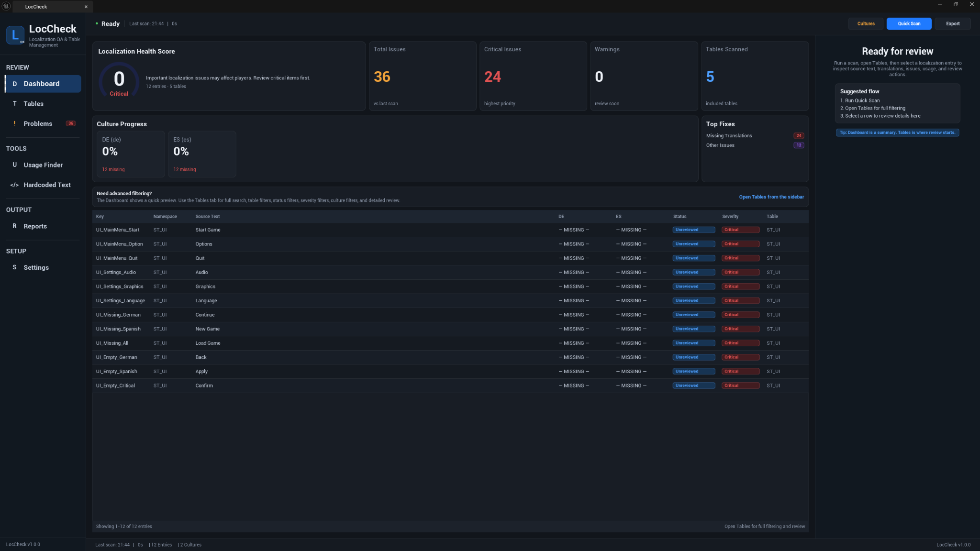Click the blue Tip banner about Tables
This screenshot has width=980, height=551.
pos(897,132)
